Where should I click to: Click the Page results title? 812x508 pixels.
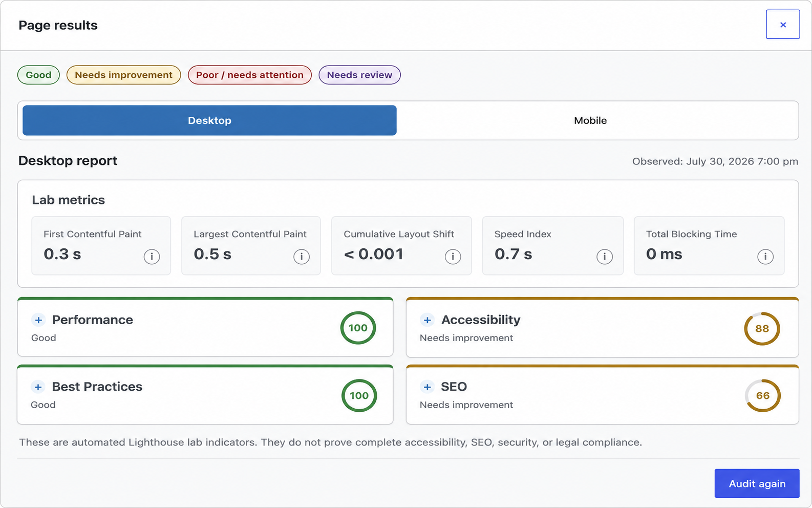pyautogui.click(x=58, y=26)
